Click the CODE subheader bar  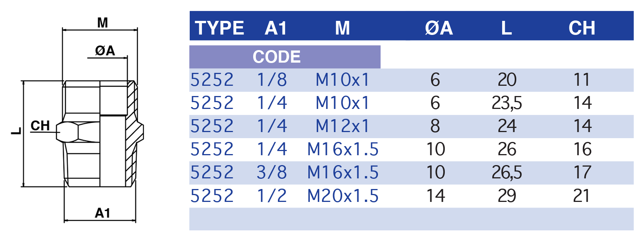(x=285, y=57)
